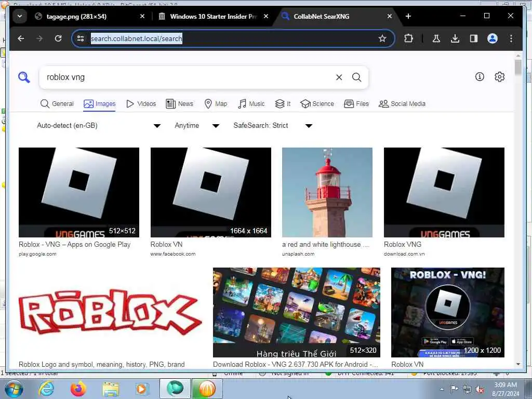This screenshot has height=399, width=532.
Task: Click the address bar URL search.collabnet.local/search
Action: pos(137,38)
